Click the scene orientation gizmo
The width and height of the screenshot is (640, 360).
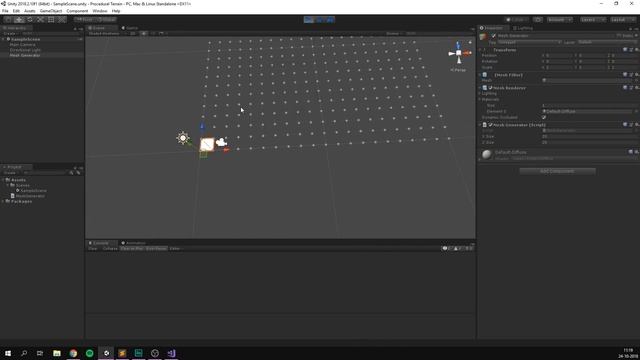point(458,53)
